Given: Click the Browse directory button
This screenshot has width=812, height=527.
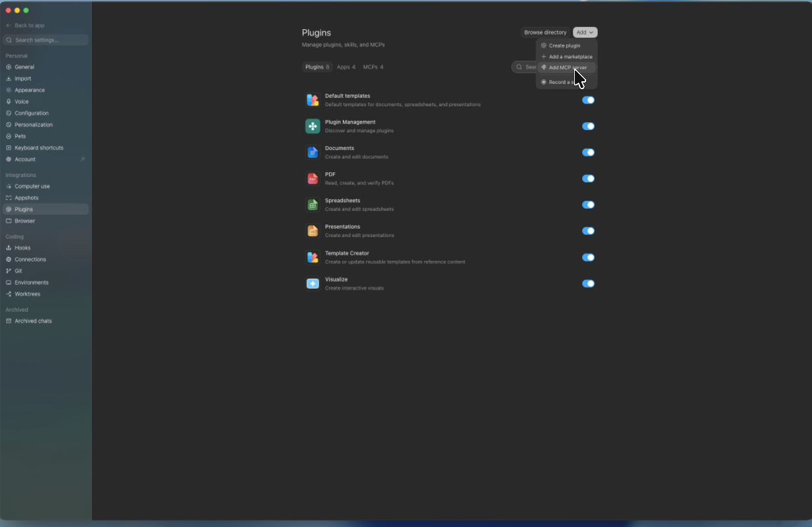Looking at the screenshot, I should (545, 32).
